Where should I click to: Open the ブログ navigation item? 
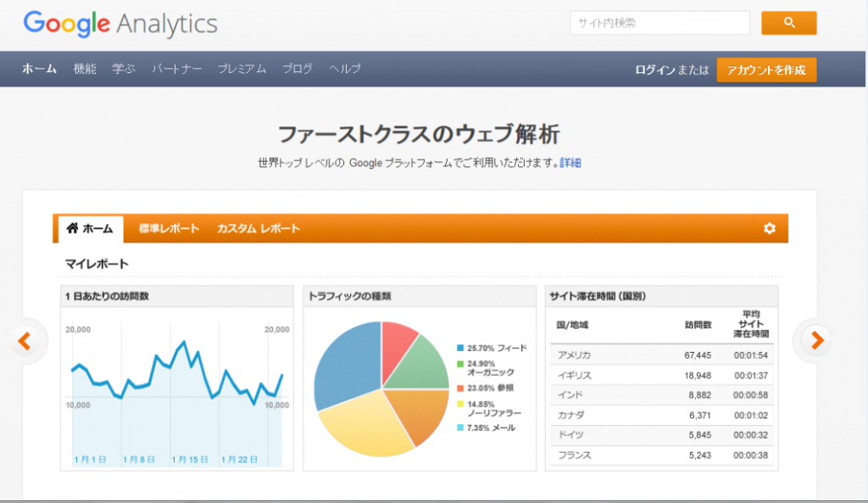coord(298,69)
